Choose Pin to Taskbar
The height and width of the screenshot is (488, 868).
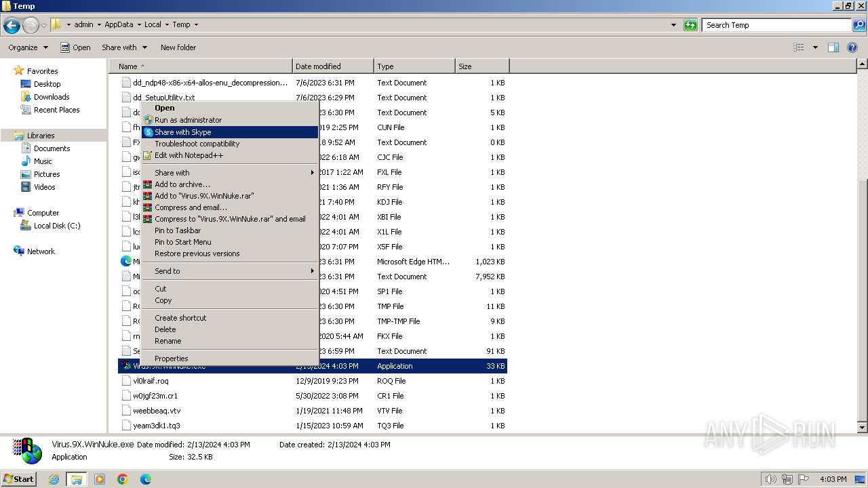point(229,230)
